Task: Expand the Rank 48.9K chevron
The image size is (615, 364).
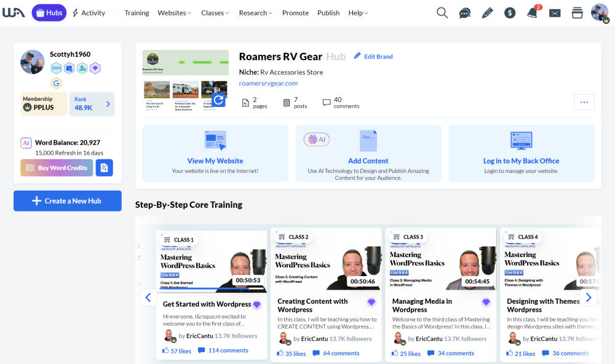Action: tap(108, 104)
